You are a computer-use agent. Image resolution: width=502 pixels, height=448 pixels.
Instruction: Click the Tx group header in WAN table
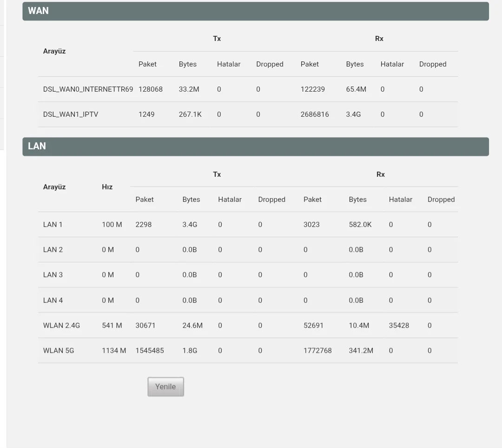(x=217, y=39)
